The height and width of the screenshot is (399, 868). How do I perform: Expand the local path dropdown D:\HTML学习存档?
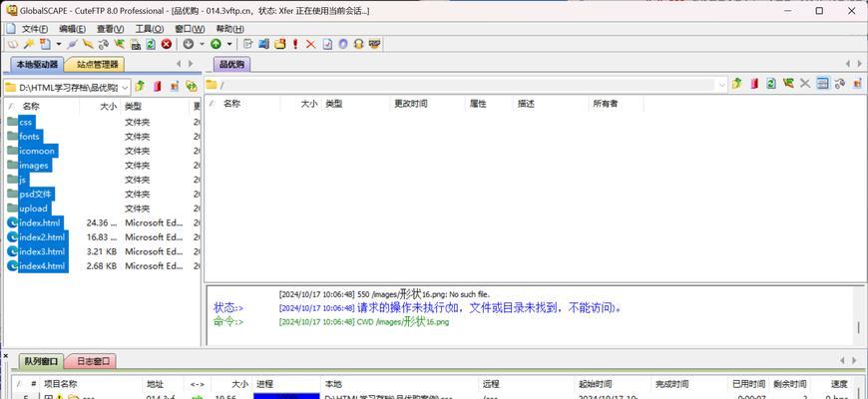[x=125, y=87]
